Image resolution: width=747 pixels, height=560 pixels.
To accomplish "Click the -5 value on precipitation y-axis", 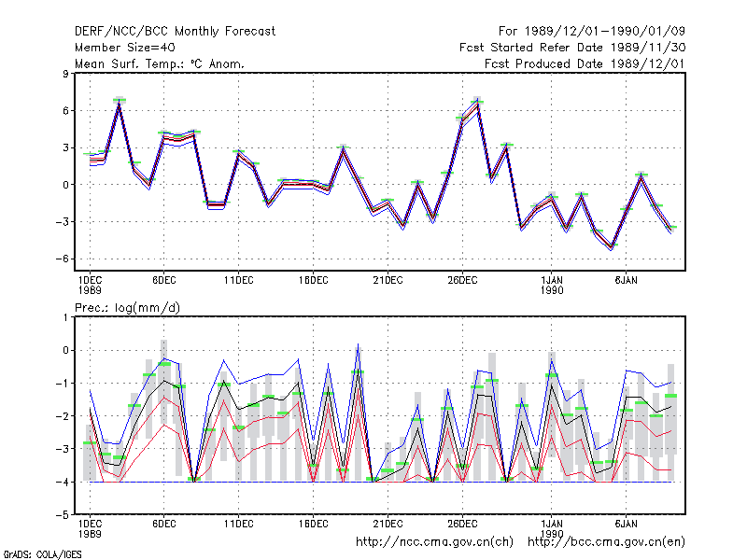I will point(63,515).
